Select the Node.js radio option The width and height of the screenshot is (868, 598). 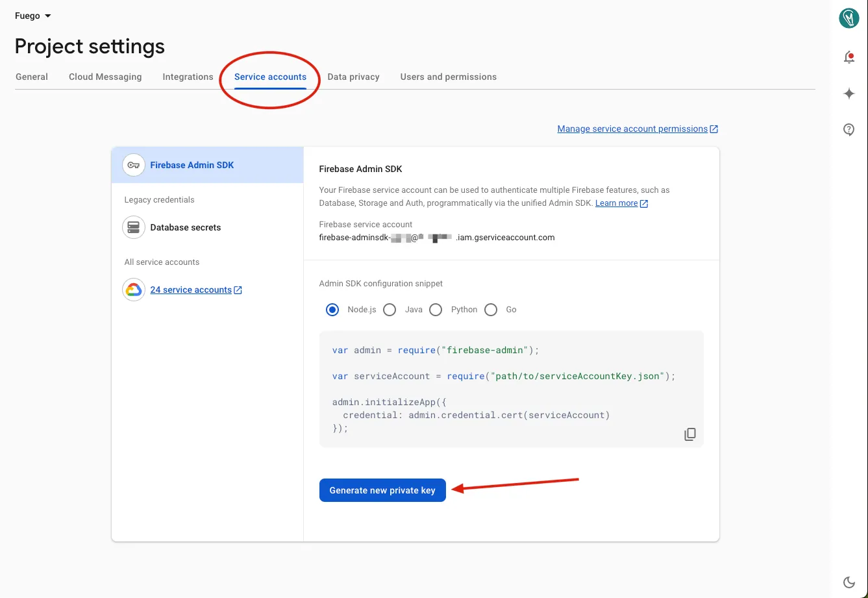coord(332,310)
